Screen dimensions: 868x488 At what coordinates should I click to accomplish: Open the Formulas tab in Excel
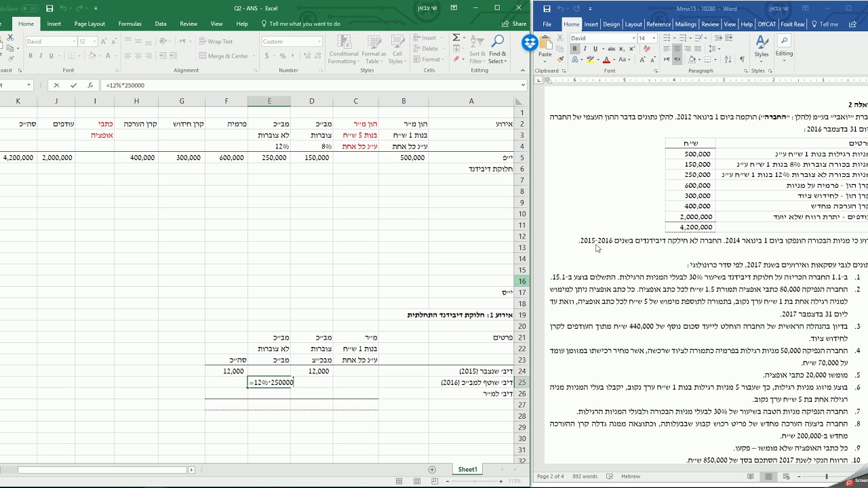pyautogui.click(x=130, y=24)
